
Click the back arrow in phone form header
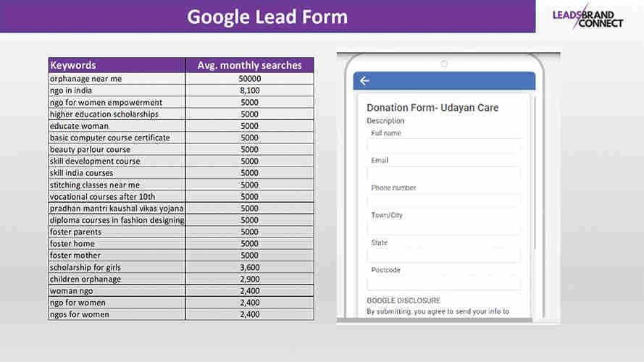pos(364,81)
